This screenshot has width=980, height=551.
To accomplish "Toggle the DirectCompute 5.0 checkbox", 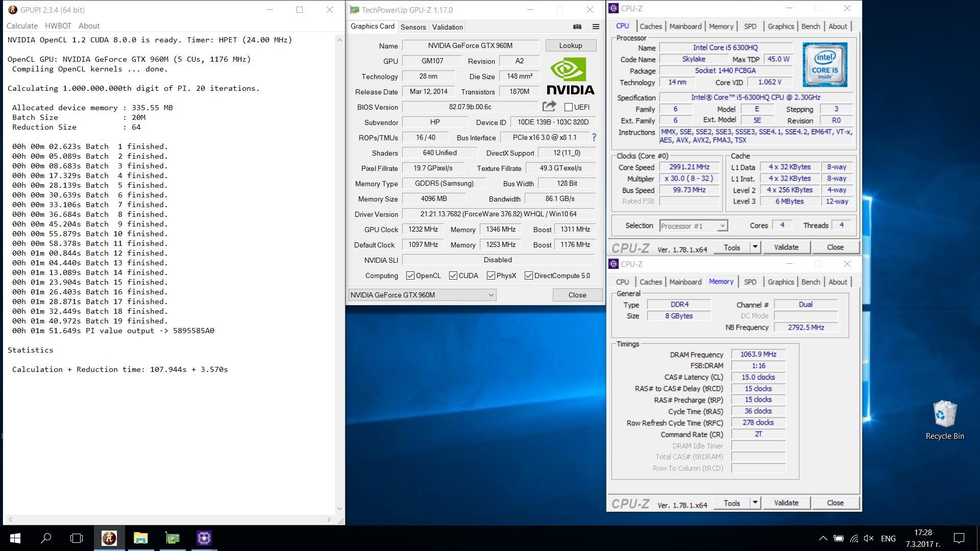I will 529,275.
